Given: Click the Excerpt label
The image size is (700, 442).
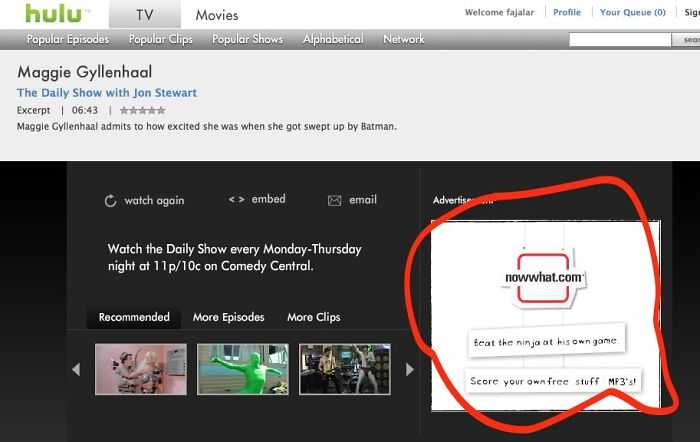Looking at the screenshot, I should pos(33,110).
